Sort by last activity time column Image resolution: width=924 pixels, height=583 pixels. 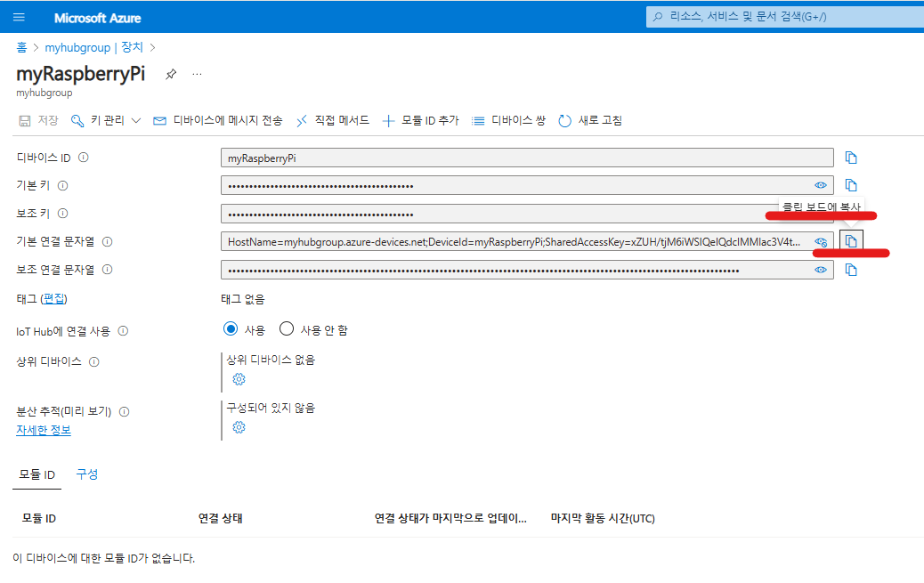click(603, 519)
